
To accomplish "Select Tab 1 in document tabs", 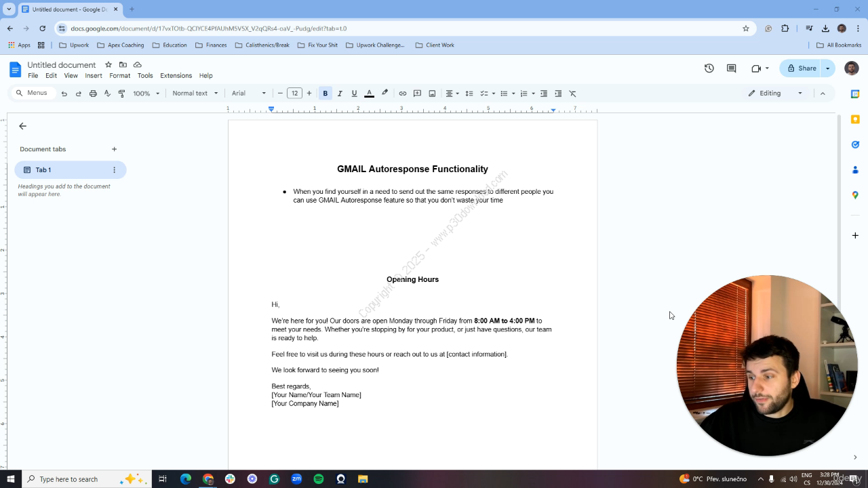I will pyautogui.click(x=71, y=170).
